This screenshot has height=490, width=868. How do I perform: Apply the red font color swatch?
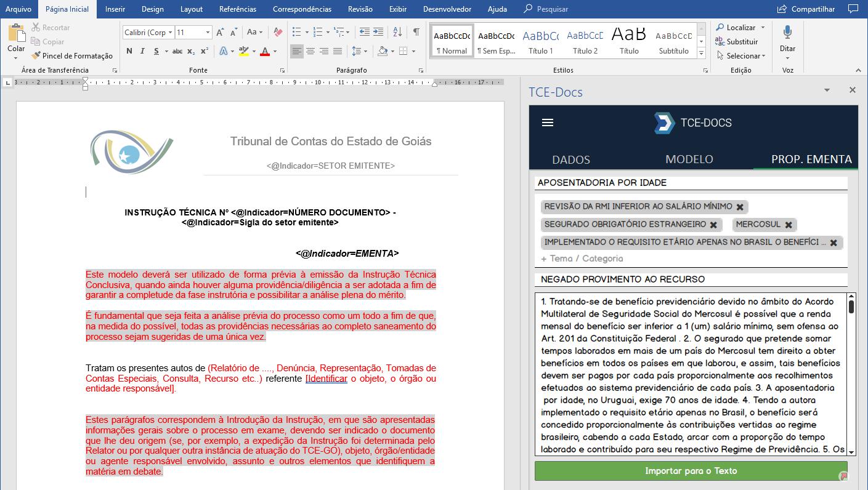(x=265, y=51)
